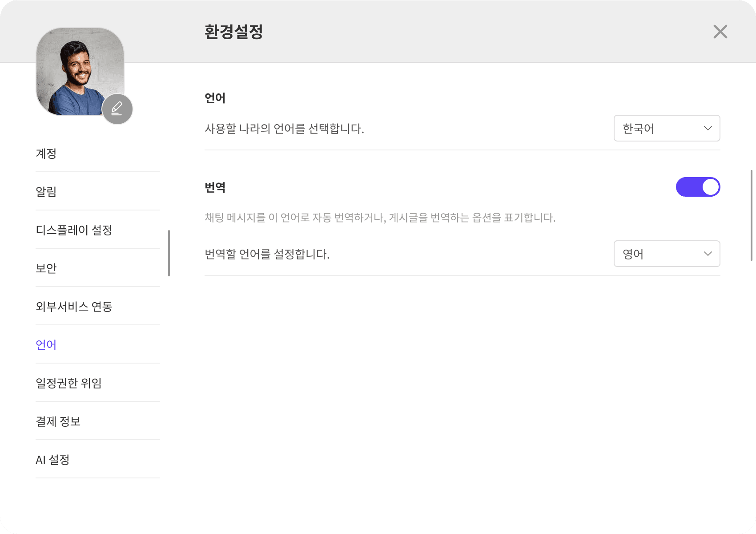Select 디스플레이 설정 in sidebar
The image size is (756, 534).
click(98, 230)
